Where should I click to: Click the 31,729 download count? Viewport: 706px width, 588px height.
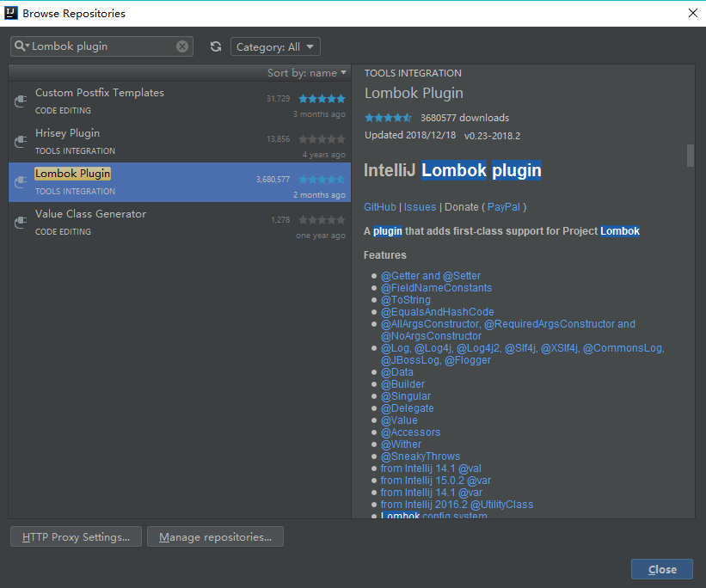(x=278, y=99)
